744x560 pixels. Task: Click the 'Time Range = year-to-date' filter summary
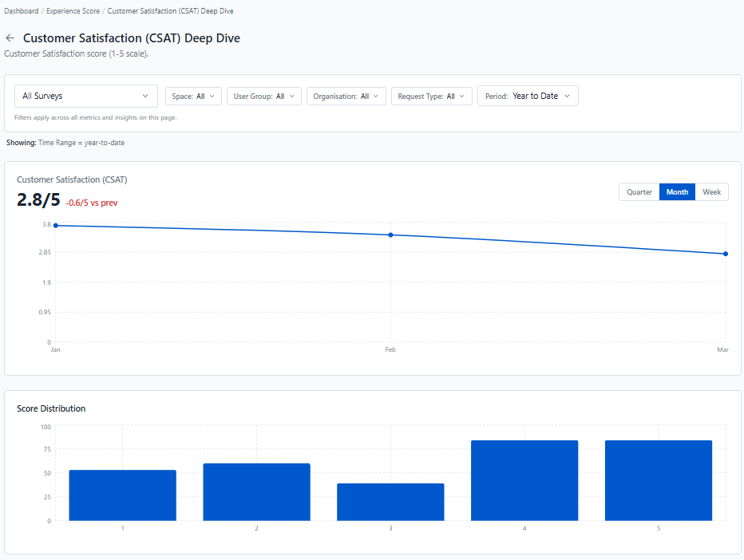click(81, 143)
